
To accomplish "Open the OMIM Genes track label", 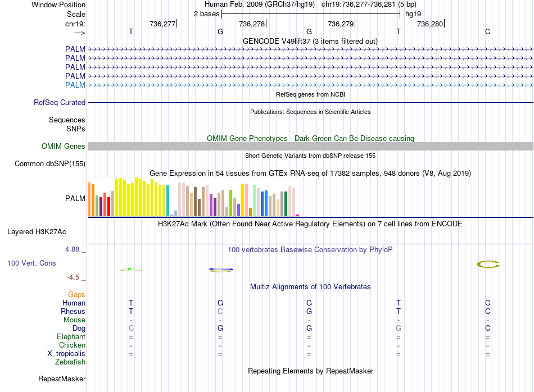I will click(x=64, y=147).
